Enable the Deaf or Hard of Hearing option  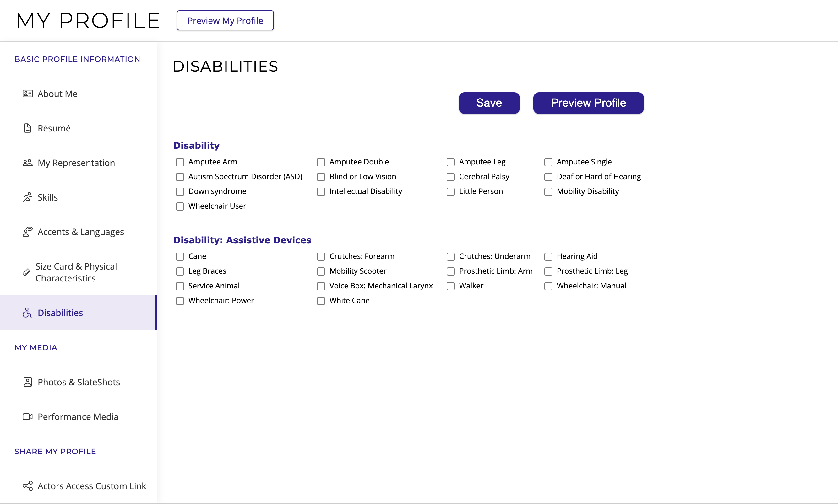point(548,177)
